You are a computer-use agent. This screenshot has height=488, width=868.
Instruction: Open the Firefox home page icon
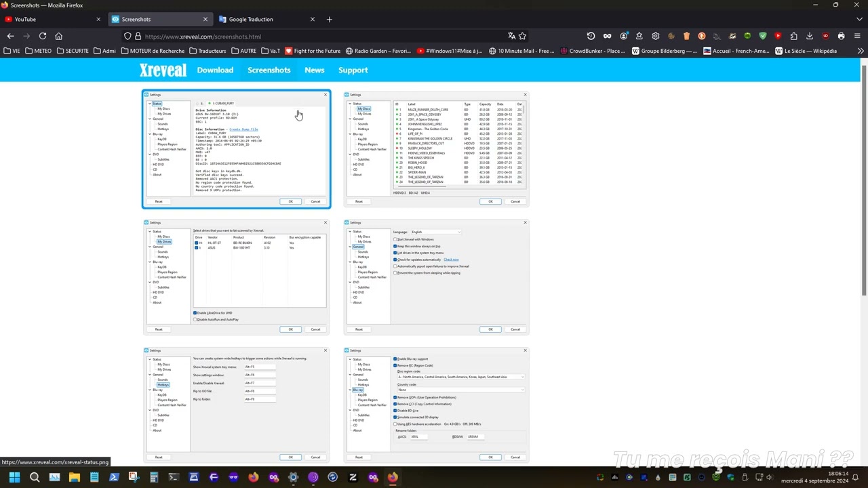point(58,36)
